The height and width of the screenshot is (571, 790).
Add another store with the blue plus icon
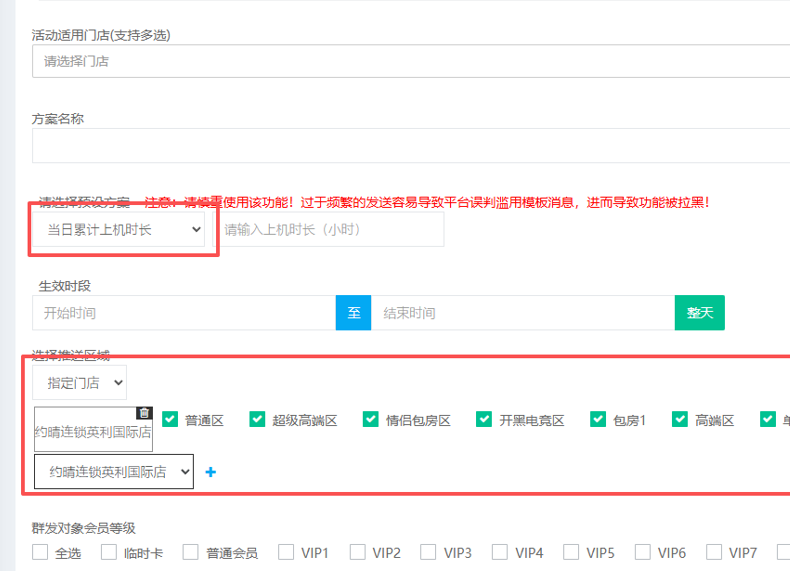coord(211,472)
